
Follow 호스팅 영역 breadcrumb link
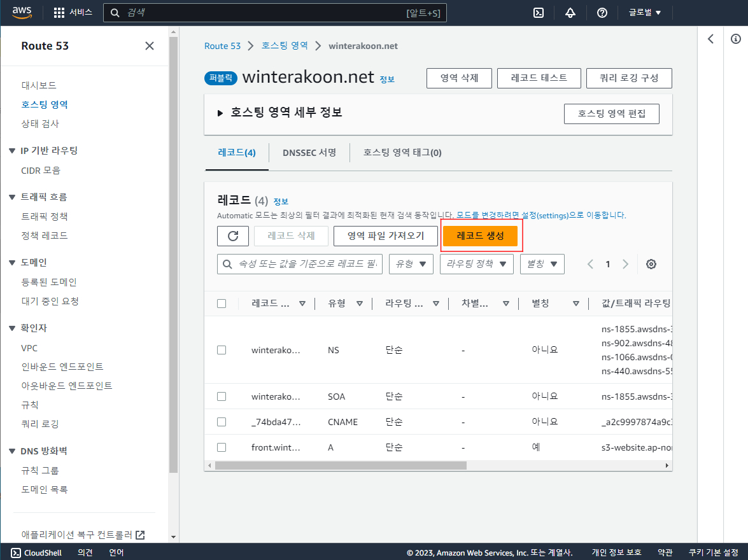click(x=285, y=46)
